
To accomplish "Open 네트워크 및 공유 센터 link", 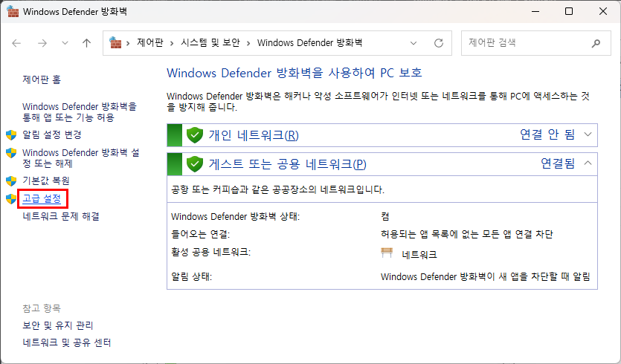I will [x=67, y=342].
